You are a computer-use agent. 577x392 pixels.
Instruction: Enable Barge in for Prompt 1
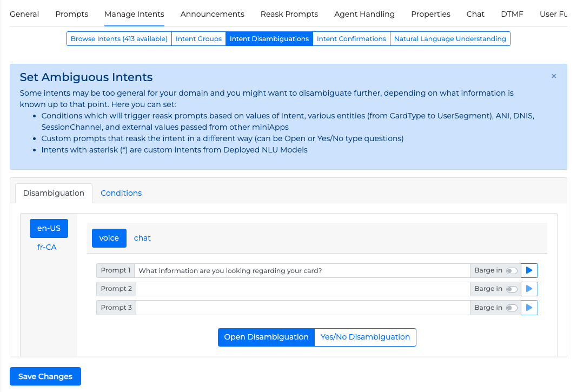click(x=511, y=270)
